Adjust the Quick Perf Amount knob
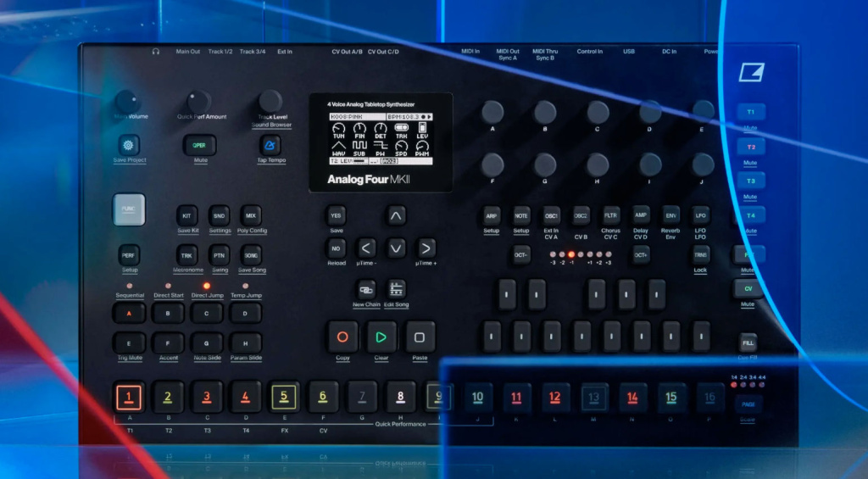 click(199, 102)
